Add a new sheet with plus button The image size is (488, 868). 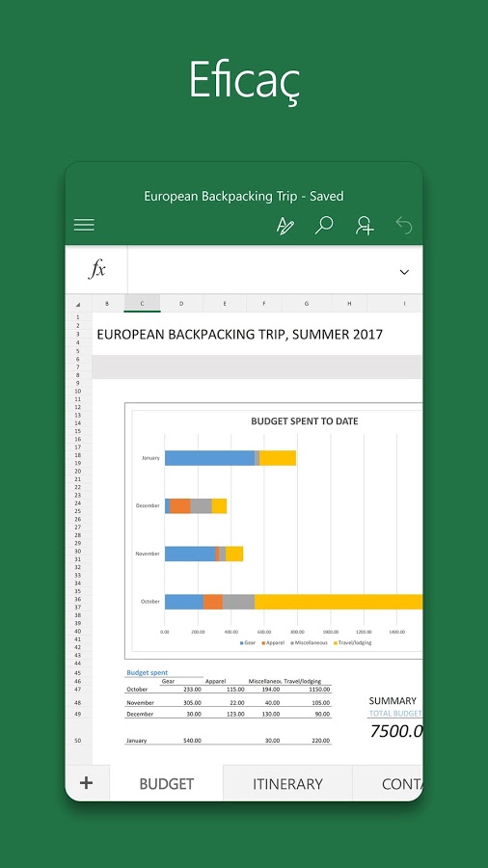click(x=86, y=782)
